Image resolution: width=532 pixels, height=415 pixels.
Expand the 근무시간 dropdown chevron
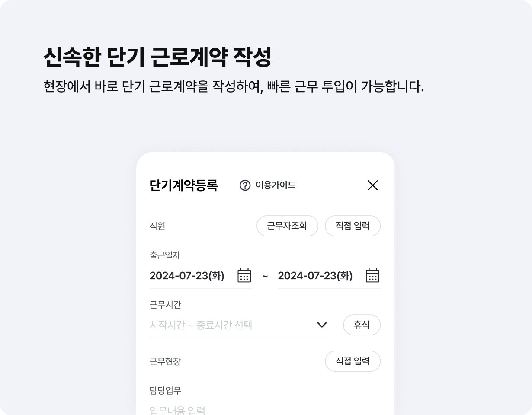pyautogui.click(x=322, y=325)
